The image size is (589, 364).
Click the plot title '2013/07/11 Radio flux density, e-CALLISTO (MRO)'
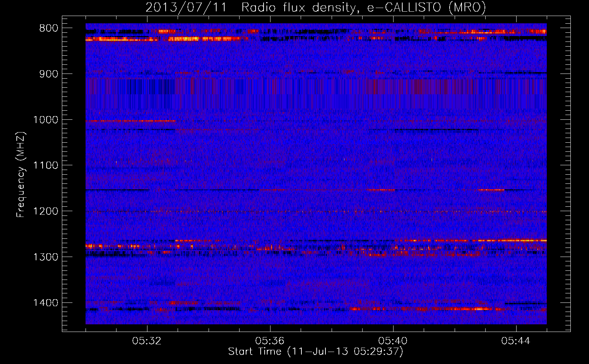316,7
